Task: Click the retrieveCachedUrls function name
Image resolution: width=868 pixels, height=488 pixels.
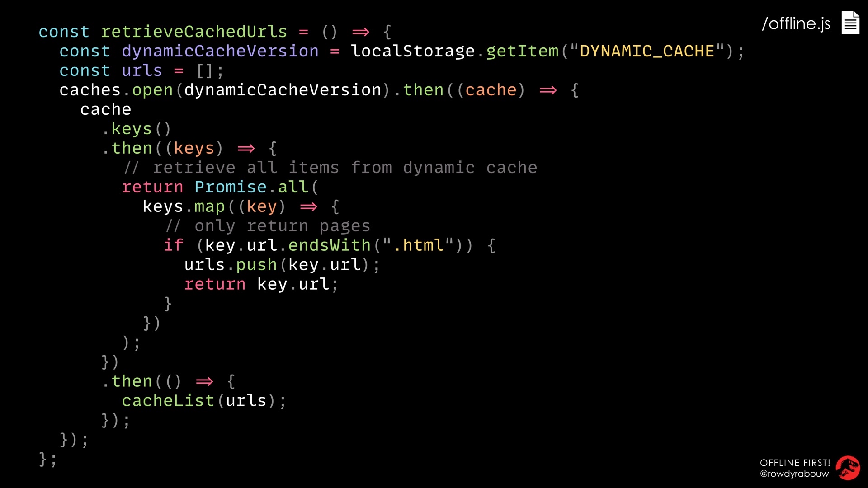Action: coord(194,32)
